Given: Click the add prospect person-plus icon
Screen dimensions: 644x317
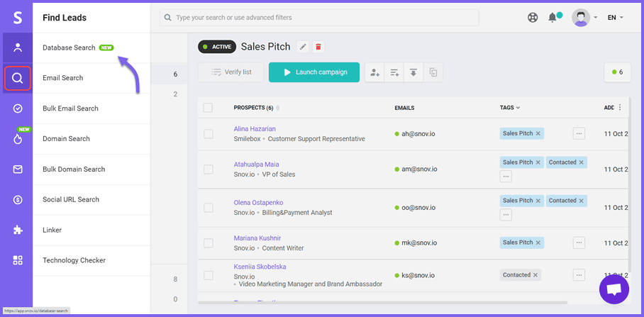Looking at the screenshot, I should 374,72.
